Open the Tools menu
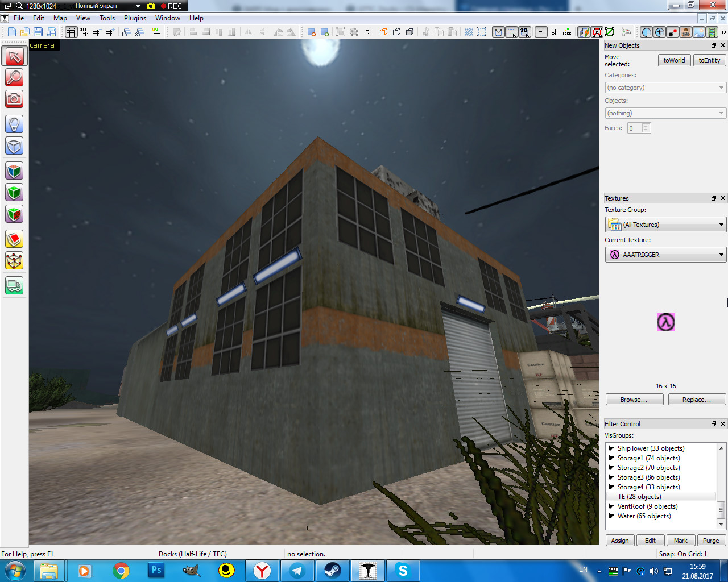Screen dimensions: 728x582 click(107, 18)
